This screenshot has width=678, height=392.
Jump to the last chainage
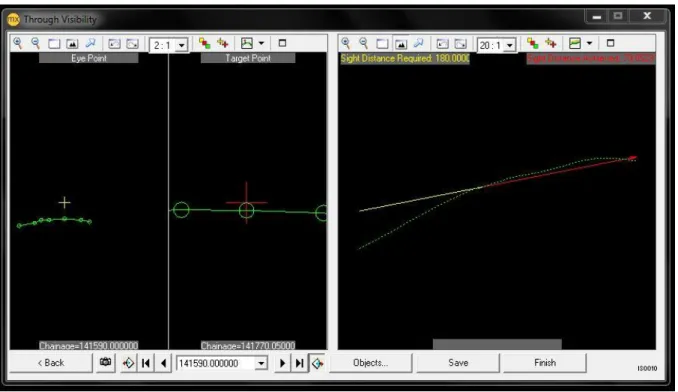[x=299, y=363]
